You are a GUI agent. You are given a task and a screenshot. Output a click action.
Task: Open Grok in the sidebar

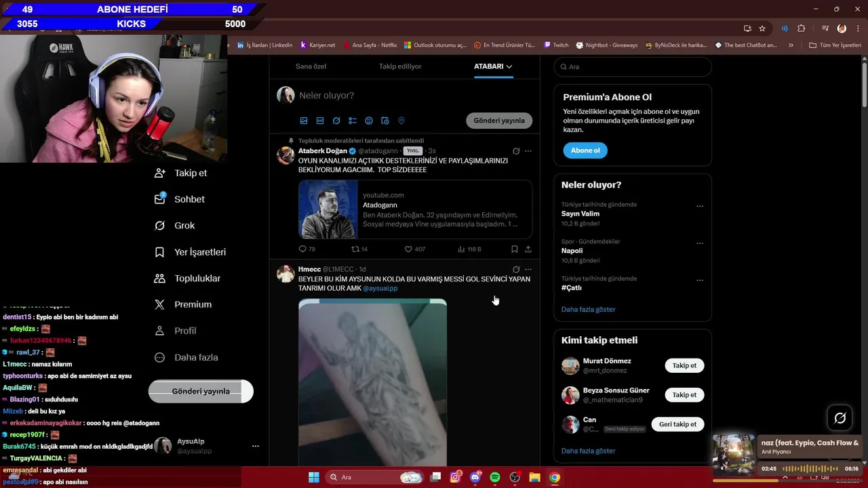175,226
